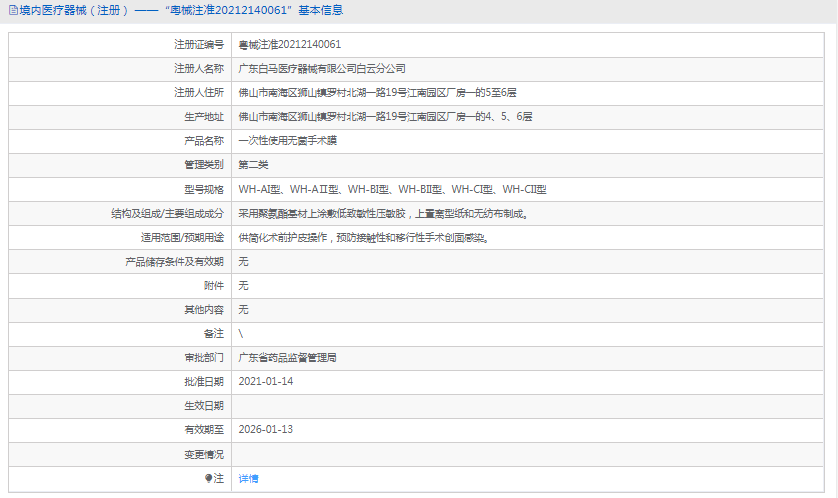The width and height of the screenshot is (838, 498).
Task: Click the bullet icon next to 注 label
Action: 208,478
